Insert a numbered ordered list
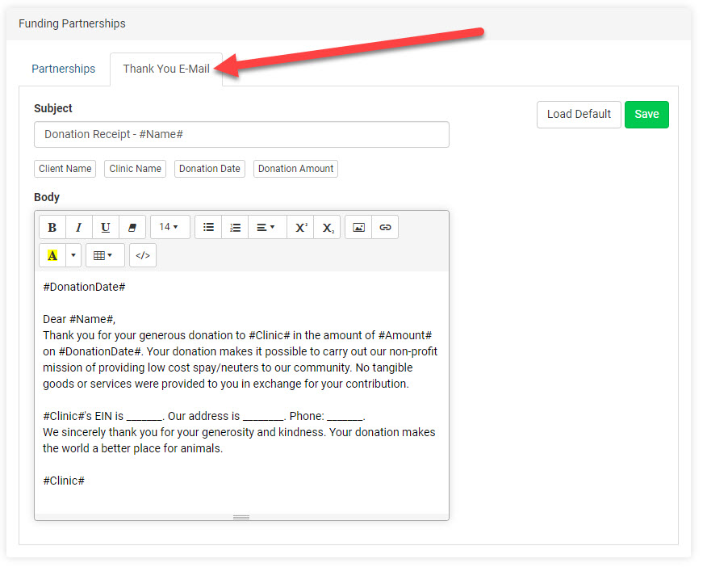The width and height of the screenshot is (728, 567). (235, 228)
